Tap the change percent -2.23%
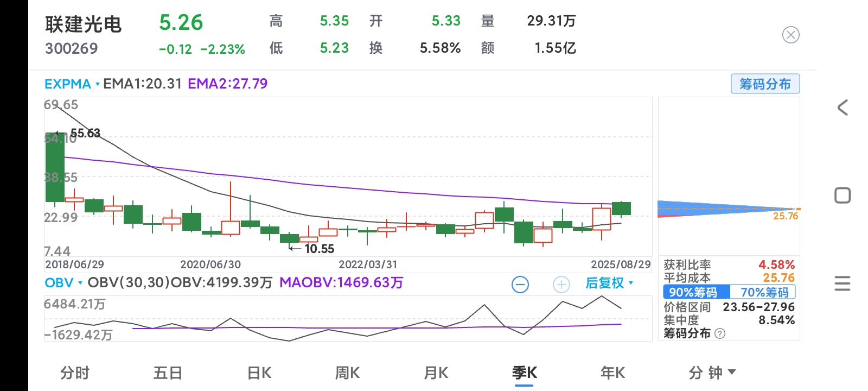868x391 pixels. click(223, 49)
